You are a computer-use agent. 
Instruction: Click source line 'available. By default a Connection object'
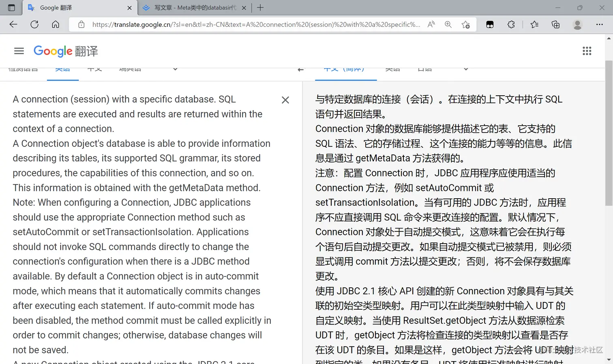point(135,276)
